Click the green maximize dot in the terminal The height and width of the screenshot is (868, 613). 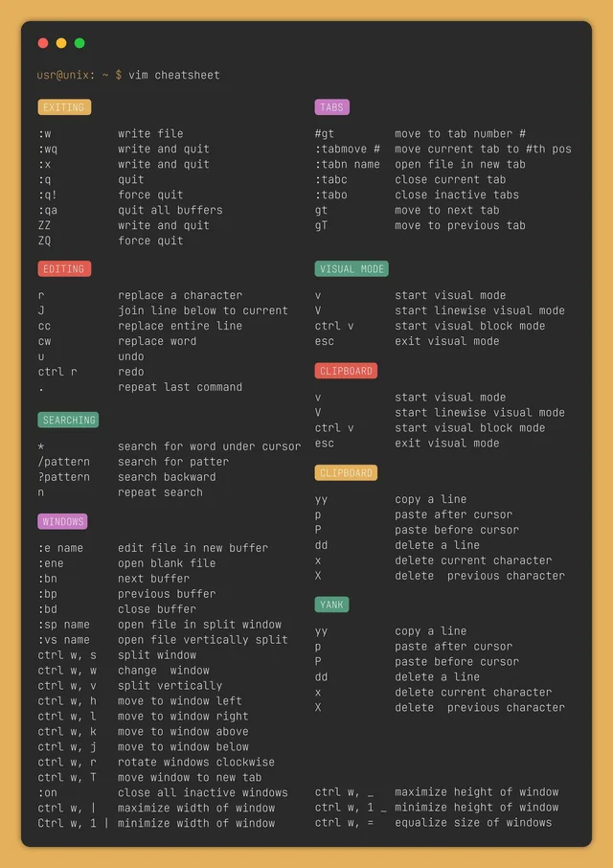coord(79,43)
